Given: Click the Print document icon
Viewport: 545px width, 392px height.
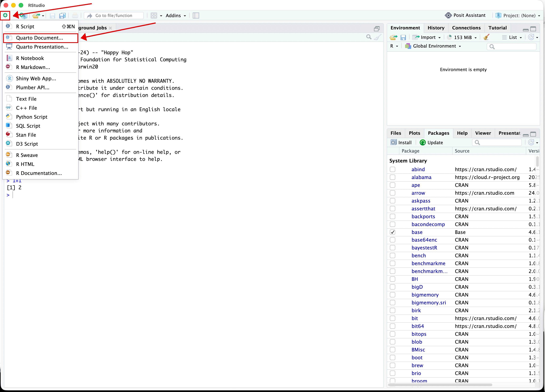Looking at the screenshot, I should 75,16.
